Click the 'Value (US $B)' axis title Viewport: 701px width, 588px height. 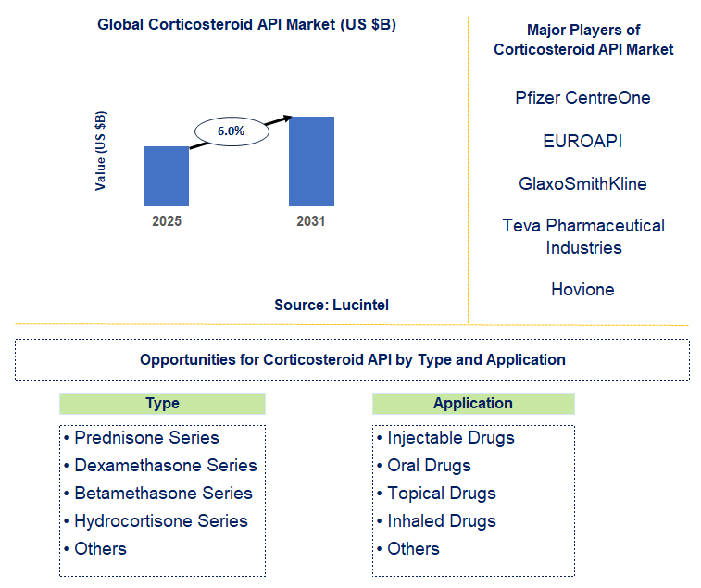coord(101,151)
